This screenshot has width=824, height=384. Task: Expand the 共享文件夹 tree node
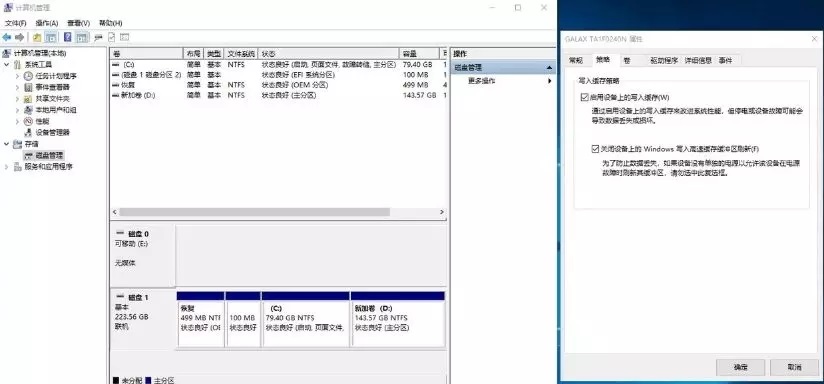pyautogui.click(x=17, y=99)
